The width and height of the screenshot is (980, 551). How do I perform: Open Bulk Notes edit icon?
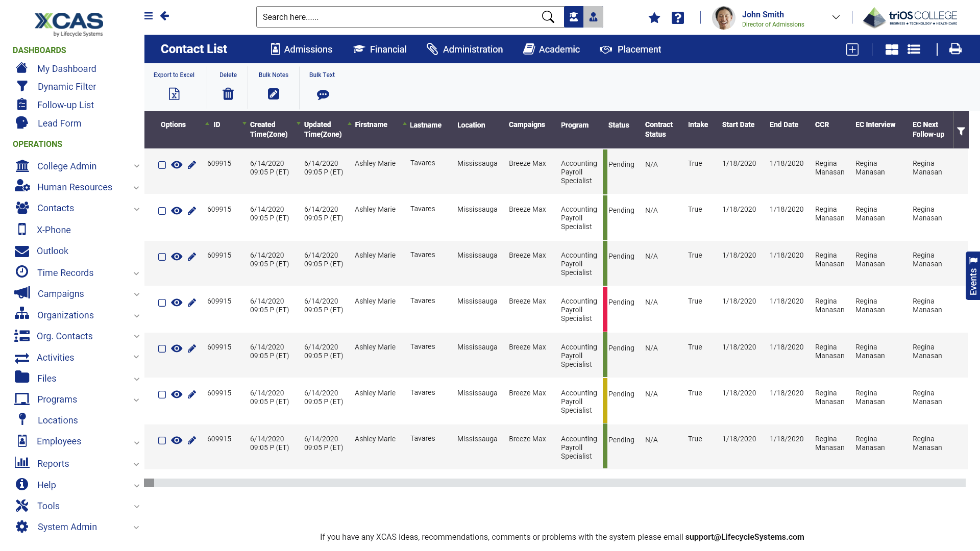coord(273,94)
